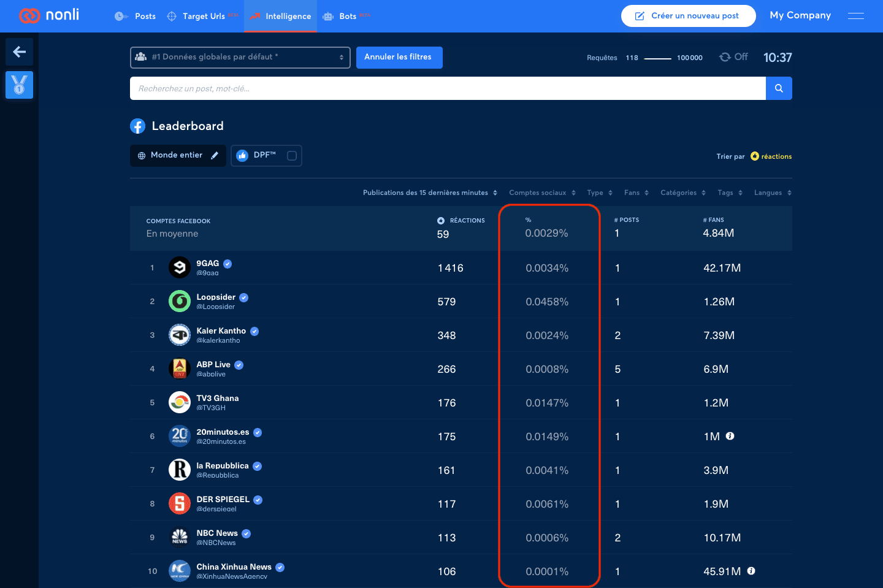Click the search magnifier button
Viewport: 883px width, 588px height.
pyautogui.click(x=779, y=88)
